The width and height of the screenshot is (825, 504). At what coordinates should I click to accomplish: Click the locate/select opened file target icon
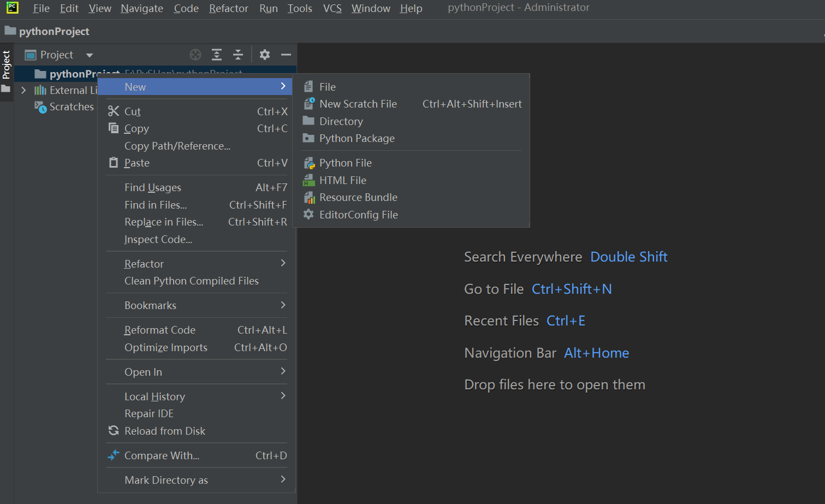click(195, 55)
